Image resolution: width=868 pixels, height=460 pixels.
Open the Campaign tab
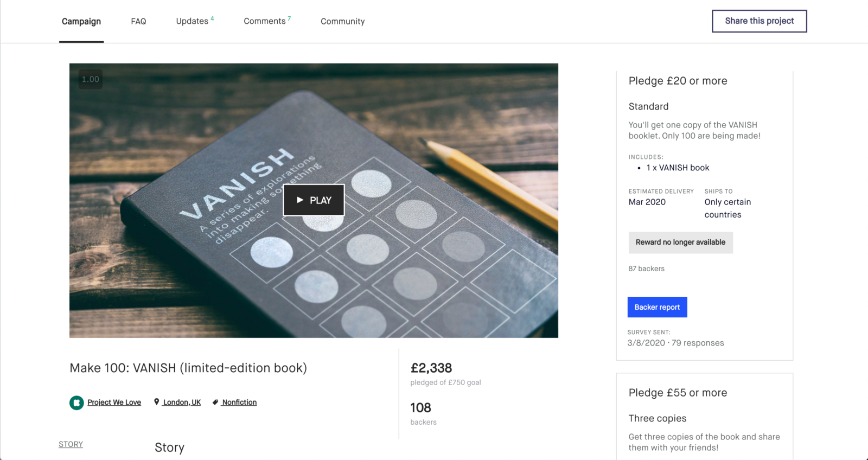pyautogui.click(x=81, y=21)
